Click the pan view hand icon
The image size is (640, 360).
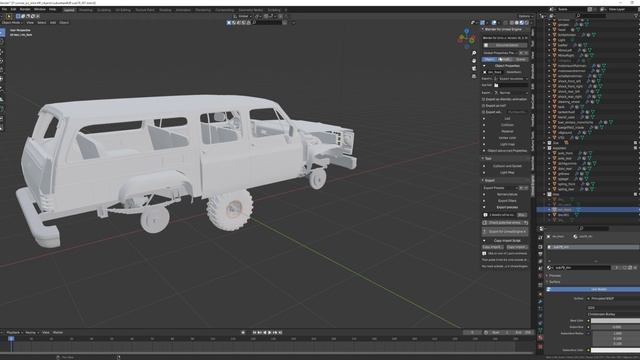click(474, 61)
